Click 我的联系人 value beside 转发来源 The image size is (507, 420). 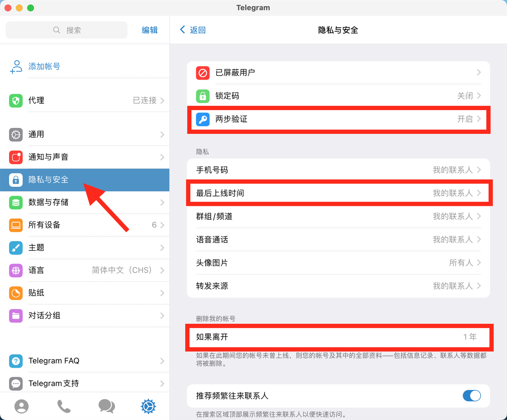453,286
